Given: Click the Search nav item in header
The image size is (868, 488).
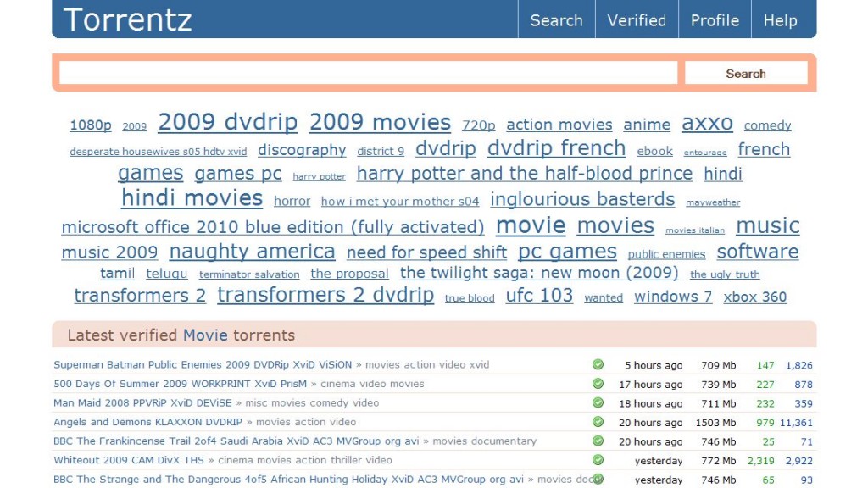Looking at the screenshot, I should coord(556,20).
